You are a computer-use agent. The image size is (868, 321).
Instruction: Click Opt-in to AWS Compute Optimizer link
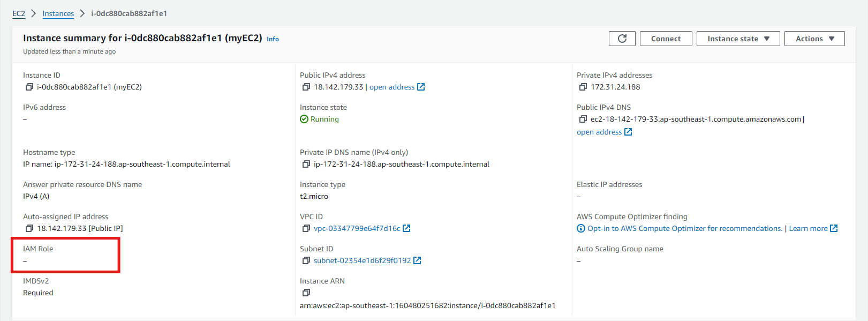tap(684, 228)
